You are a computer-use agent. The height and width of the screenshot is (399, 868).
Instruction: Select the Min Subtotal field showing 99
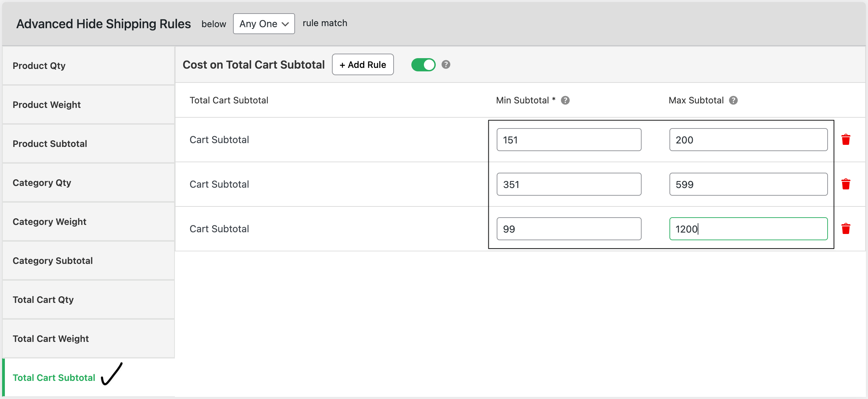(569, 229)
